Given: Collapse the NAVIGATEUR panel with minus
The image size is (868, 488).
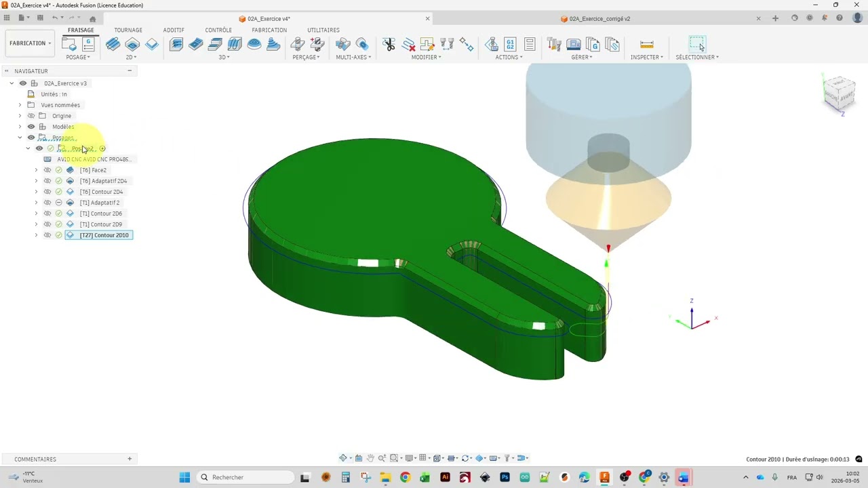Looking at the screenshot, I should click(x=130, y=70).
